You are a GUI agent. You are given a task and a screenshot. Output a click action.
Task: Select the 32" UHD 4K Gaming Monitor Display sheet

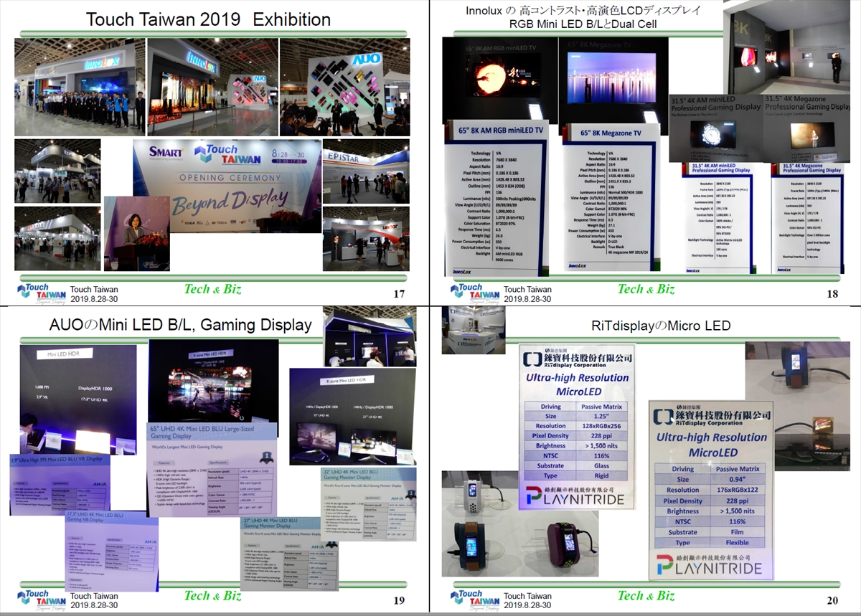click(367, 505)
